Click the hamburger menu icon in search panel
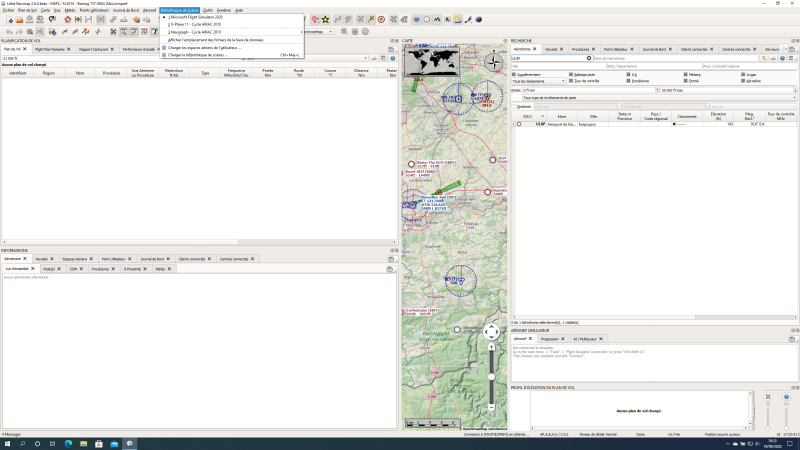Screen dimensions: 800x450 coord(791,58)
